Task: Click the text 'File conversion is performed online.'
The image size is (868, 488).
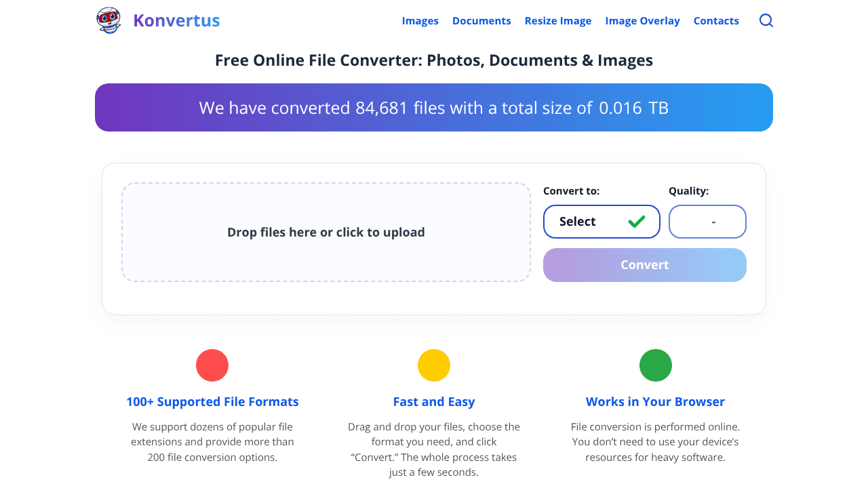Action: pos(656,427)
